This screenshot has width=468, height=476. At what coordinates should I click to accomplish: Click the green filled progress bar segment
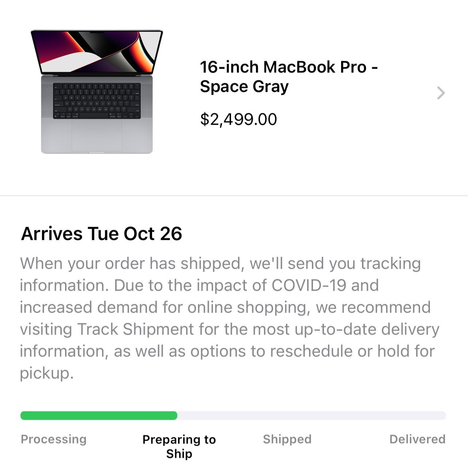99,415
